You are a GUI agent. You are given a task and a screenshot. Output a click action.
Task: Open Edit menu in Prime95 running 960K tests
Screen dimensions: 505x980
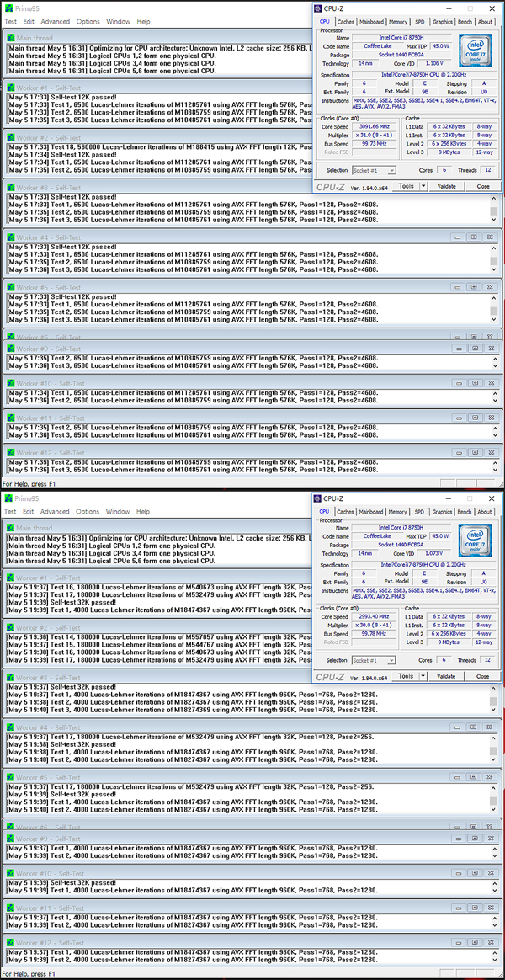click(29, 511)
